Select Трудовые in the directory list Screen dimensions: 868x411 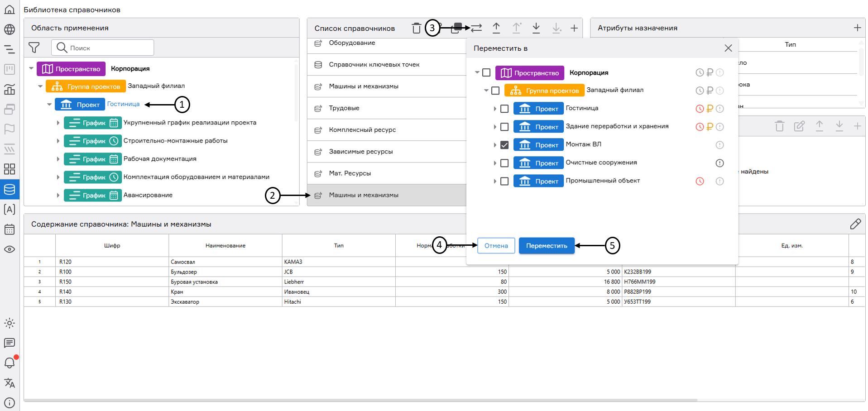[344, 108]
